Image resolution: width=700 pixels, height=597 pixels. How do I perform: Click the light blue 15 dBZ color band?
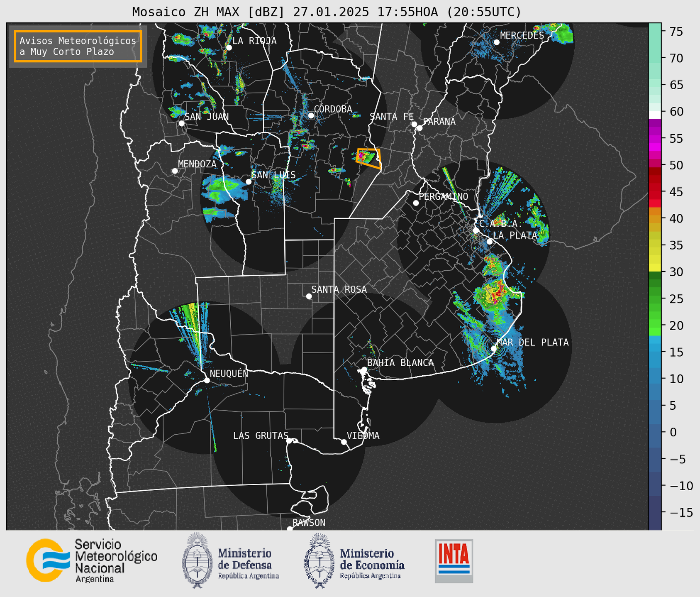click(655, 348)
